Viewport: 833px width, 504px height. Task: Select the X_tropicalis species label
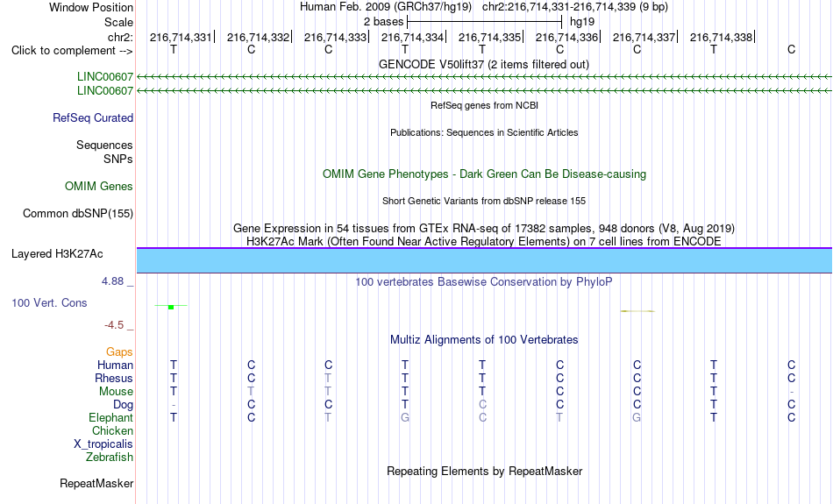point(103,444)
